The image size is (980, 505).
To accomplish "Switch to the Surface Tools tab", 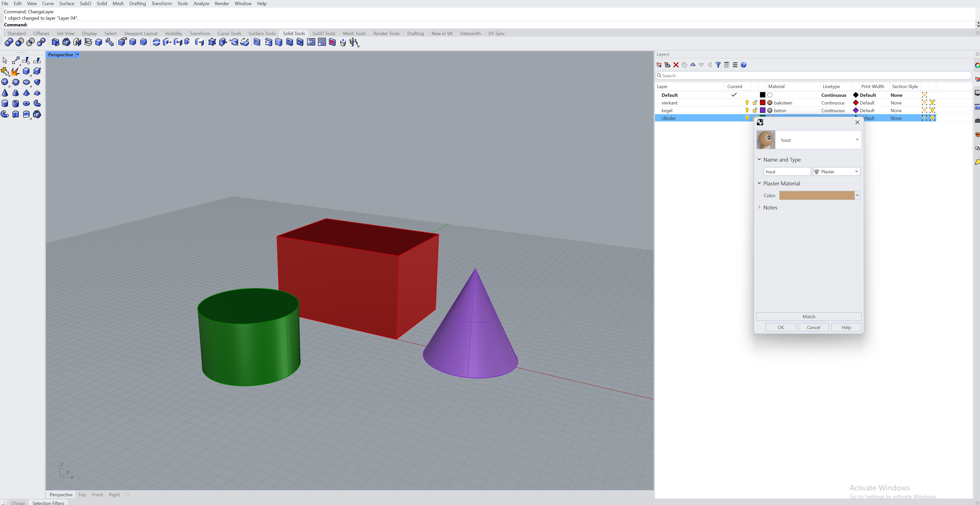I will (x=262, y=34).
